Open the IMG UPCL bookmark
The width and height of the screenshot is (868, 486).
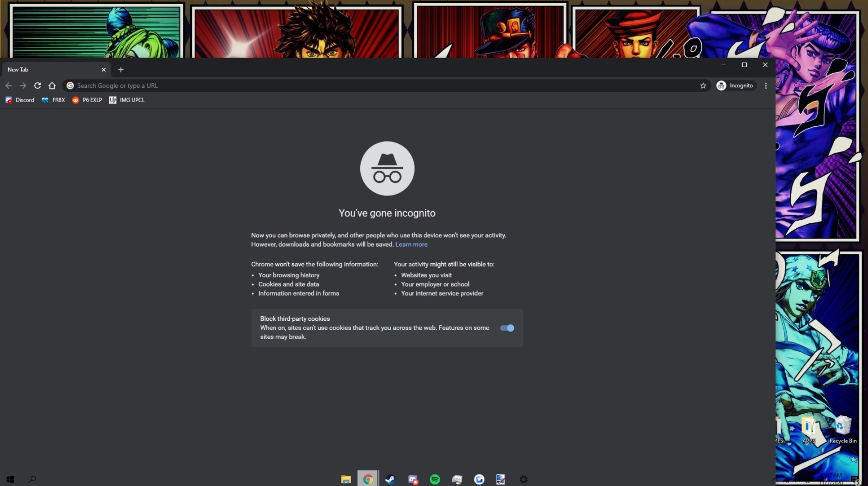tap(127, 100)
